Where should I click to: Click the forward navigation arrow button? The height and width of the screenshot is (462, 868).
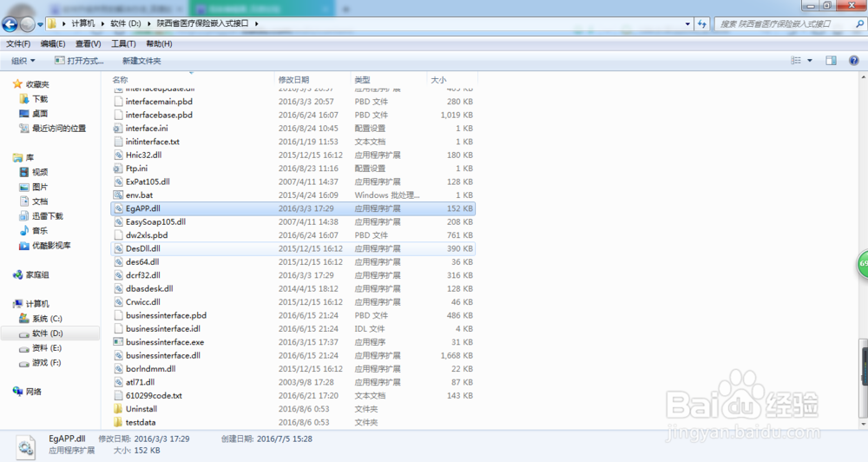click(x=27, y=23)
